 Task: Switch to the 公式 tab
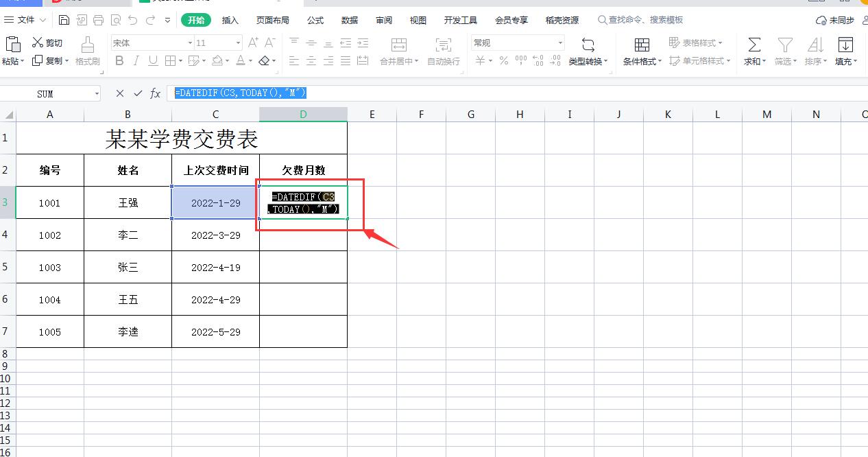315,21
